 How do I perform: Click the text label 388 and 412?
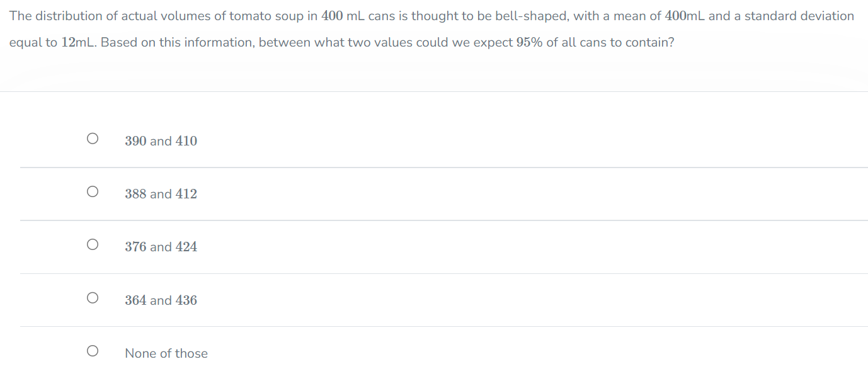(161, 193)
